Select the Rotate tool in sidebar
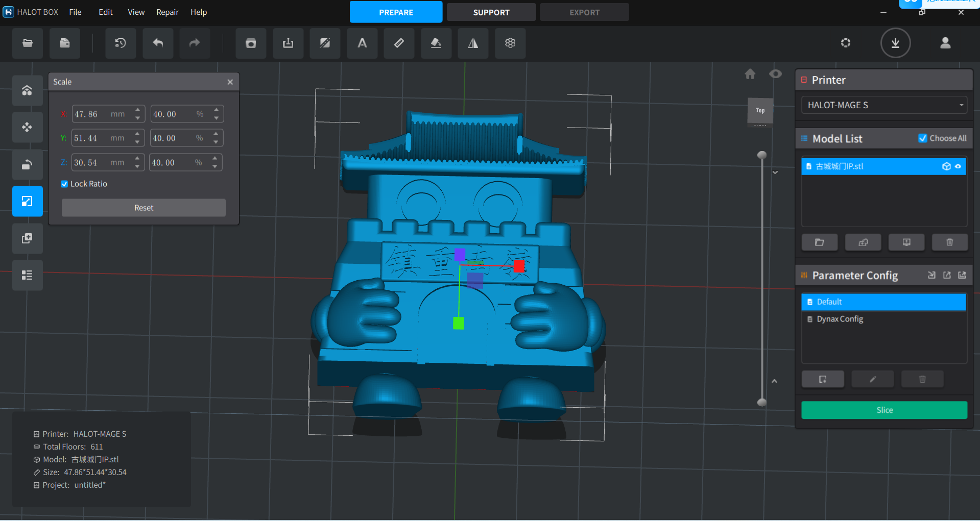The image size is (980, 521). pyautogui.click(x=28, y=164)
